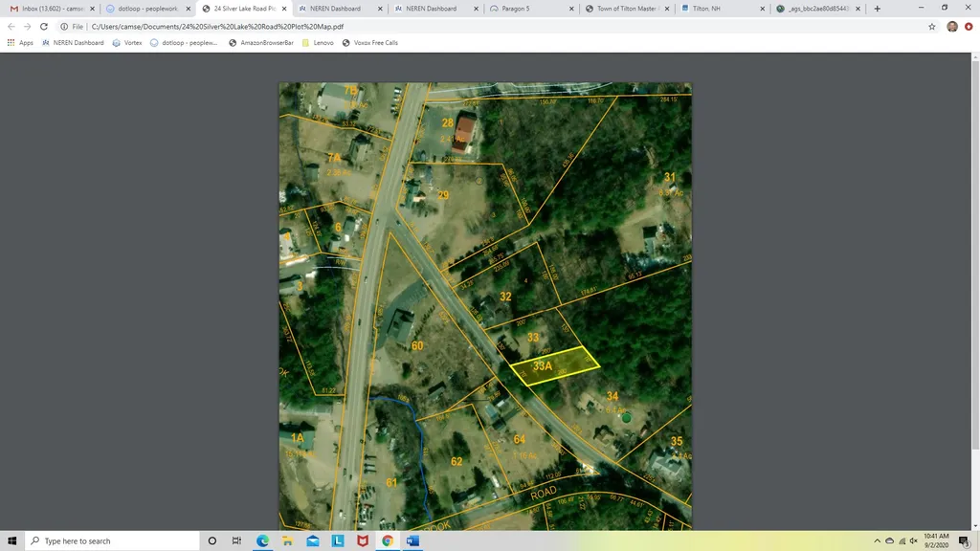Open the notification center icon
This screenshot has width=980, height=551.
(965, 541)
